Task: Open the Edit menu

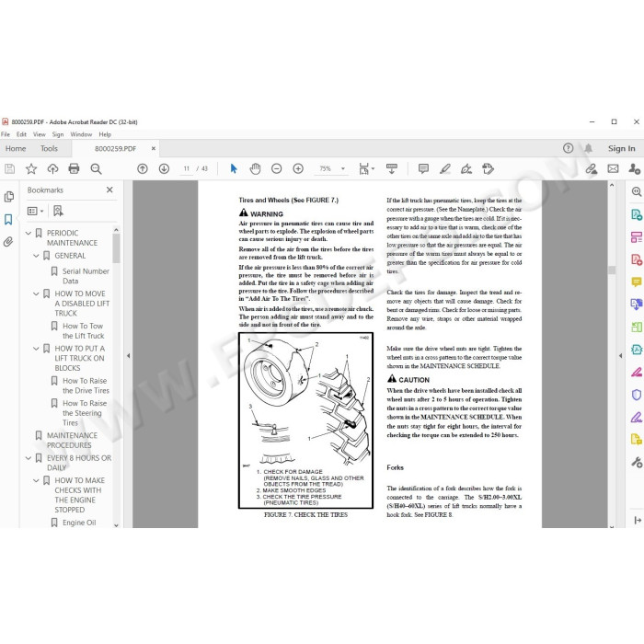Action: pyautogui.click(x=21, y=134)
